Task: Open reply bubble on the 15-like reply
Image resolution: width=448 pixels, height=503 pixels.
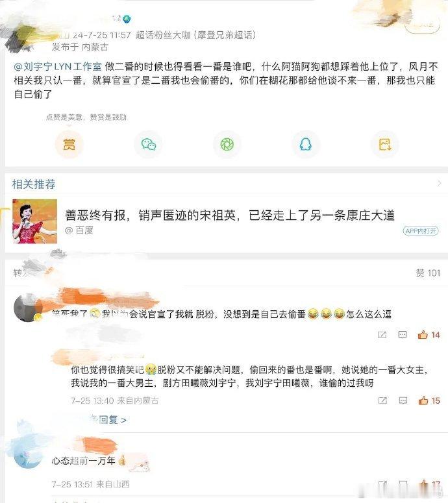Action: click(x=403, y=400)
